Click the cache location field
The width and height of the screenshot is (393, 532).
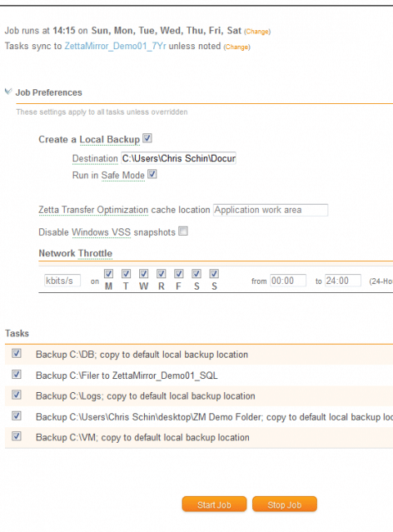coord(270,210)
